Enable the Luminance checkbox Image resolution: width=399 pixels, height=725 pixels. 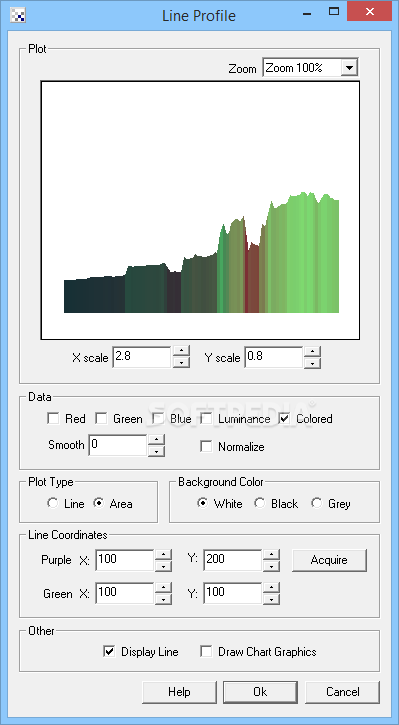click(x=206, y=419)
